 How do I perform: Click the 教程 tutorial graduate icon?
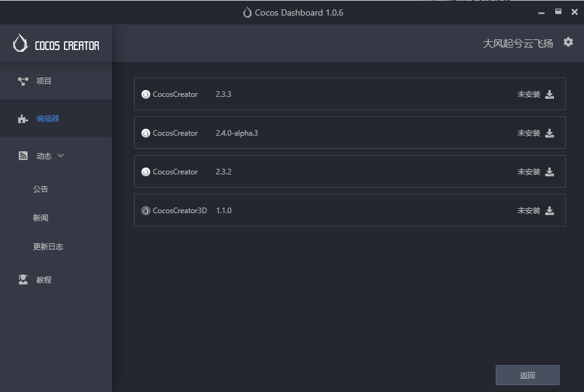point(23,280)
